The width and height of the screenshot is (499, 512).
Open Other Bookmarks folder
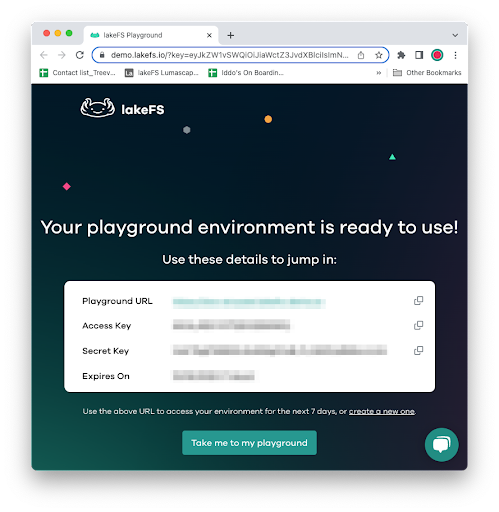coord(427,73)
